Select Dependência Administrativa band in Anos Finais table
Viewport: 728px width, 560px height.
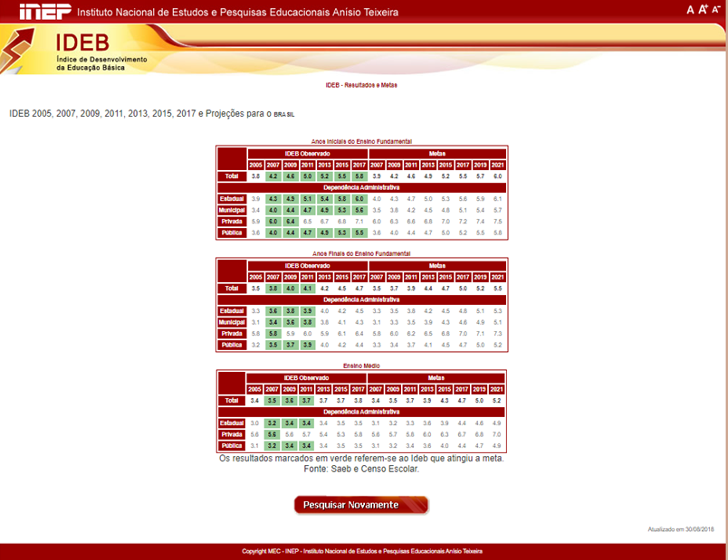tap(361, 299)
